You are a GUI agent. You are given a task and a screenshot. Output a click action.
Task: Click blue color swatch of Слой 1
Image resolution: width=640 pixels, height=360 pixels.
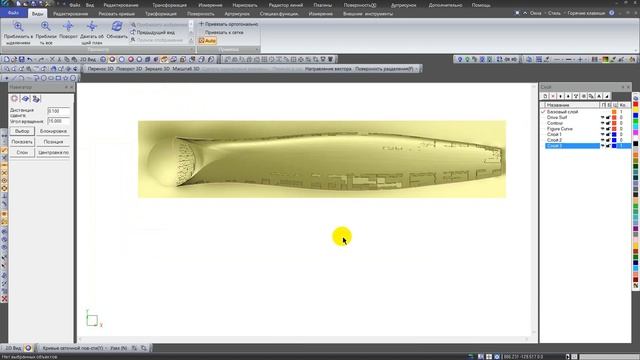point(614,134)
